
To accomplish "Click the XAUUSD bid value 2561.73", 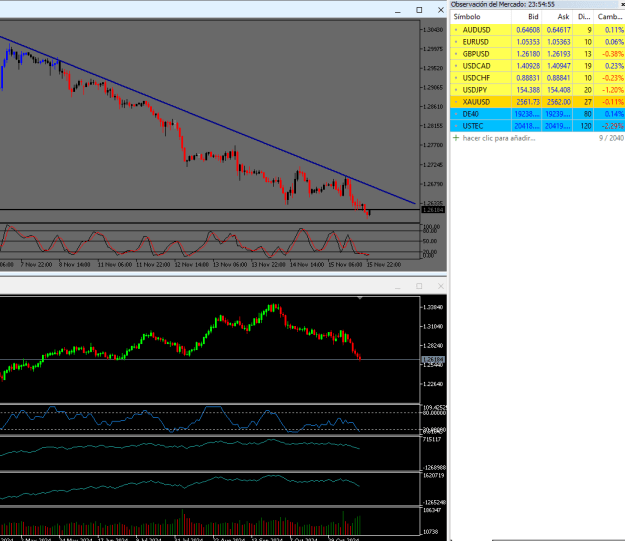I will (x=528, y=102).
